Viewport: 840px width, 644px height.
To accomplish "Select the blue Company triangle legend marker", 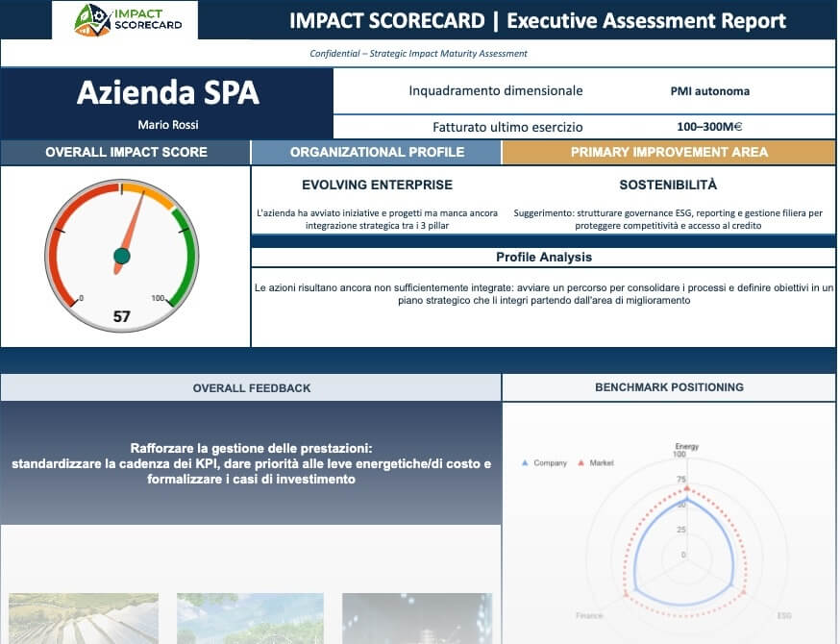I will tap(526, 462).
